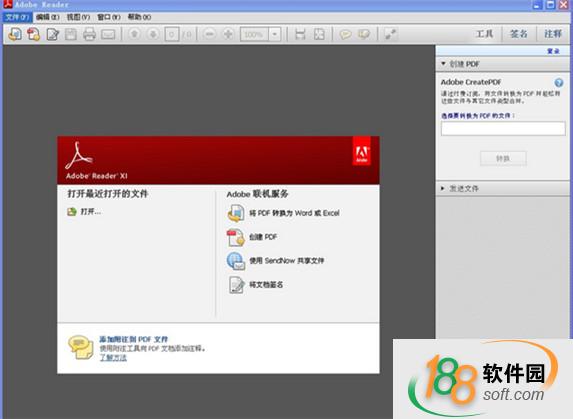Click the 转换 (Convert) button
The height and width of the screenshot is (419, 573).
pyautogui.click(x=503, y=159)
